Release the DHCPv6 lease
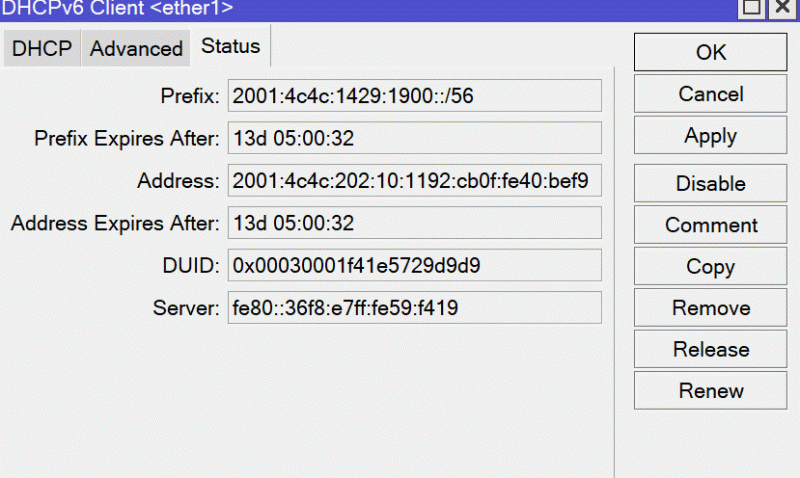 pyautogui.click(x=710, y=349)
